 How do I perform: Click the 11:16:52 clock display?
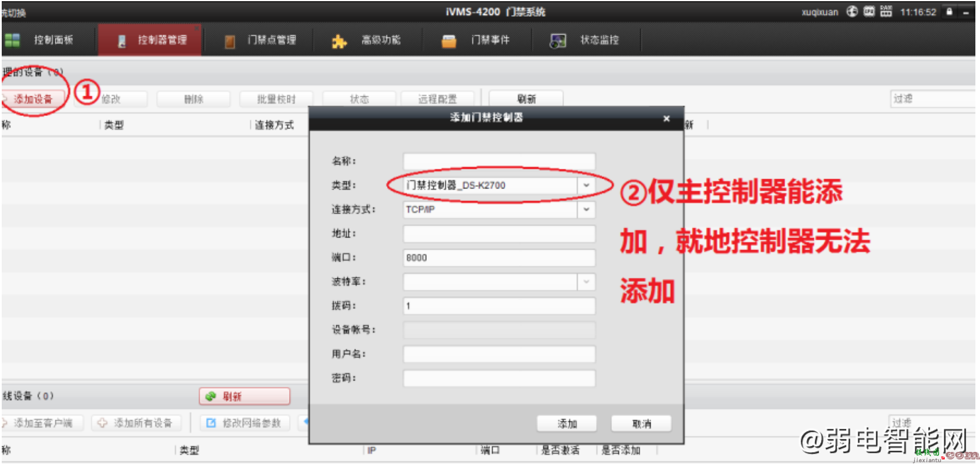(x=918, y=12)
